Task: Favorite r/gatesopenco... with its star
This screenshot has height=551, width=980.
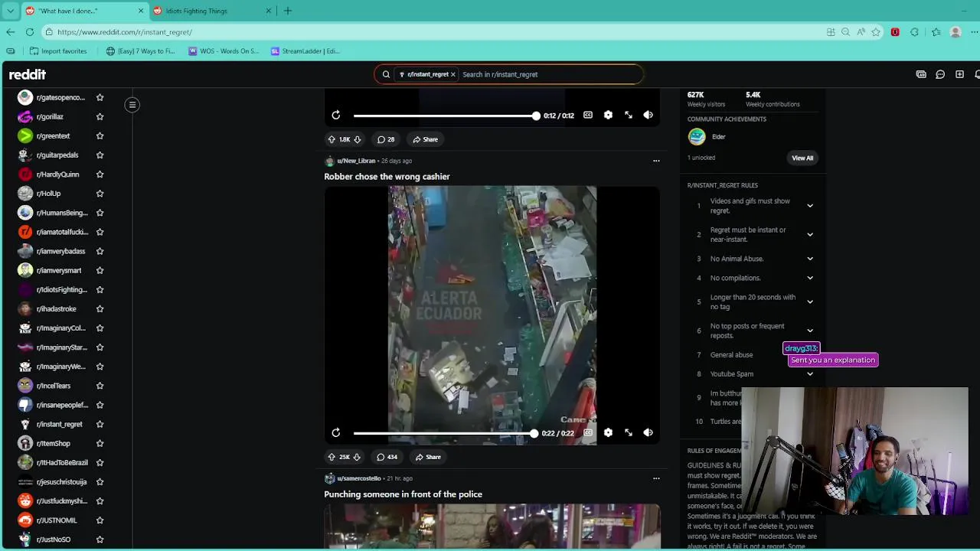Action: click(100, 97)
